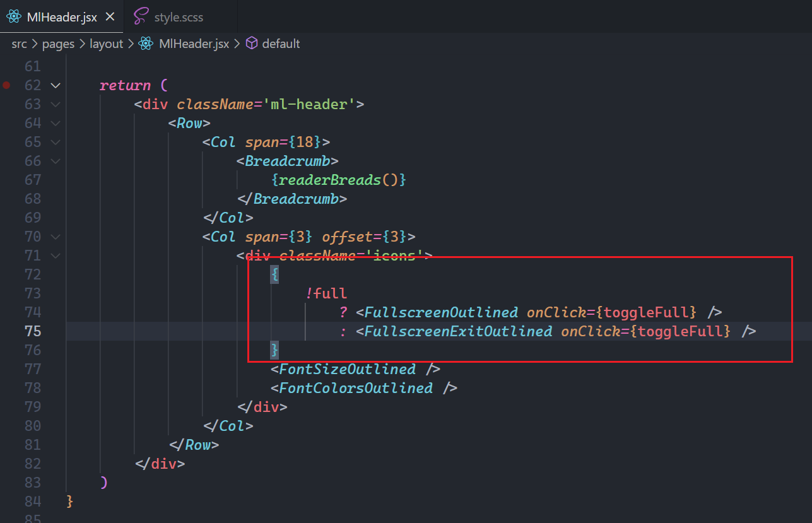Click the 'return' keyword on line 62
The height and width of the screenshot is (523, 812).
[125, 85]
